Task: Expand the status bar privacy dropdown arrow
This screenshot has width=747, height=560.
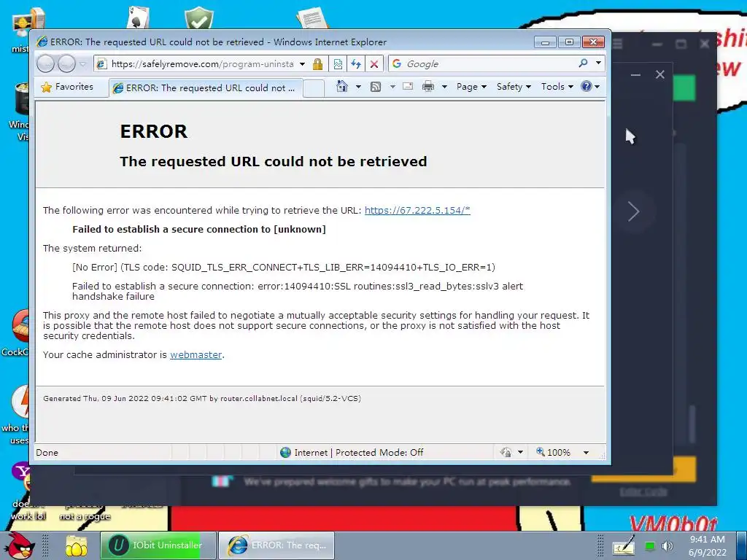Action: pyautogui.click(x=520, y=452)
